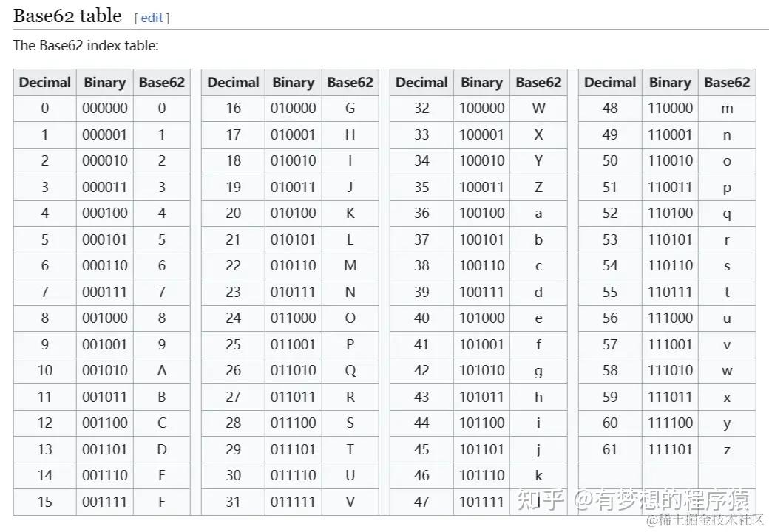
Task: Select the Binary header in the second table
Action: click(293, 82)
